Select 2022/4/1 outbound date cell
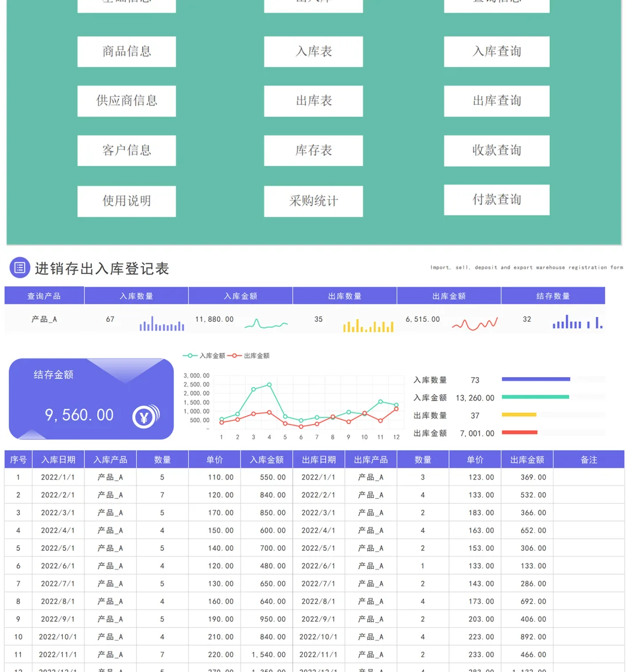The width and height of the screenshot is (629, 672). pyautogui.click(x=318, y=530)
